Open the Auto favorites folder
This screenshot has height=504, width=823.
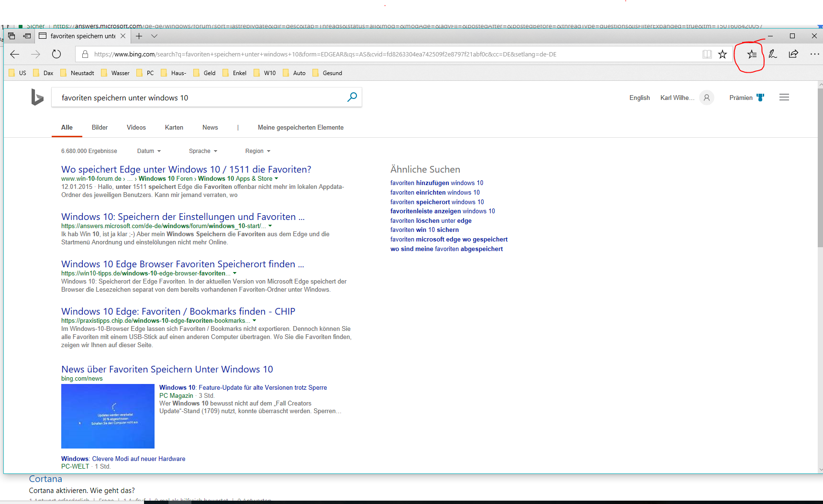(294, 73)
